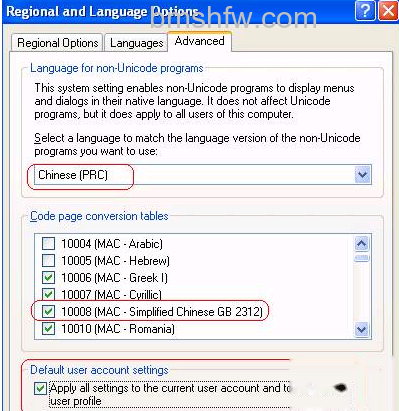Screen dimensions: 399x411
Task: Click the Chinese (PRC) combo box field
Action: tap(203, 175)
